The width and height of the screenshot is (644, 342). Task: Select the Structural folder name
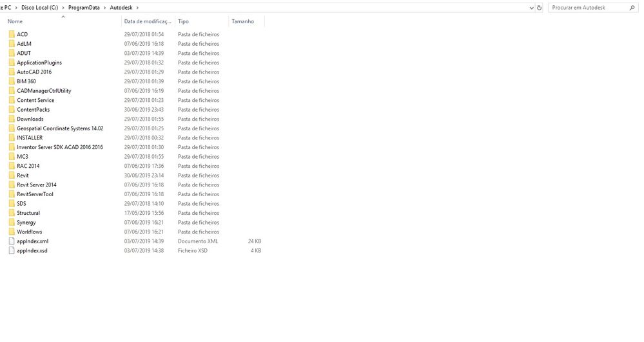click(x=28, y=213)
